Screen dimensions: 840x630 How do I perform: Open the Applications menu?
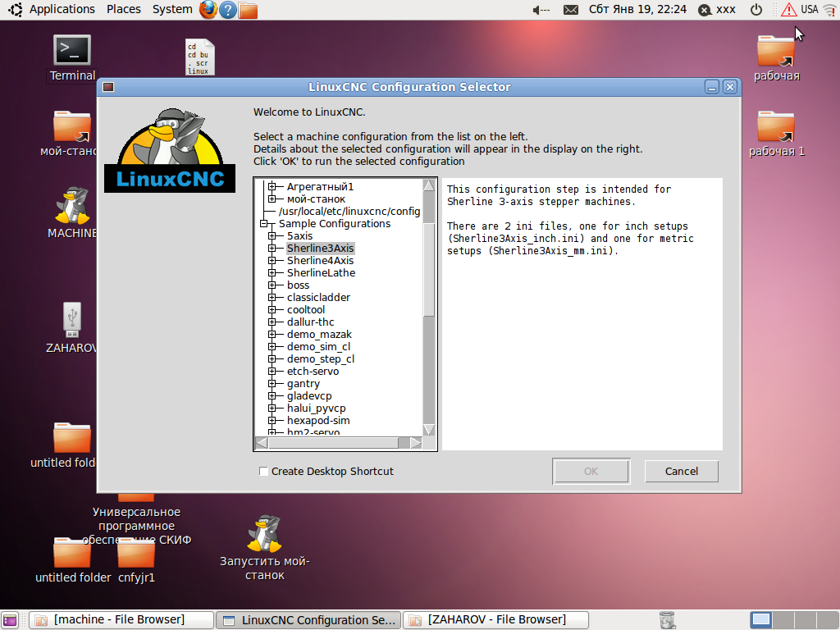click(x=62, y=10)
